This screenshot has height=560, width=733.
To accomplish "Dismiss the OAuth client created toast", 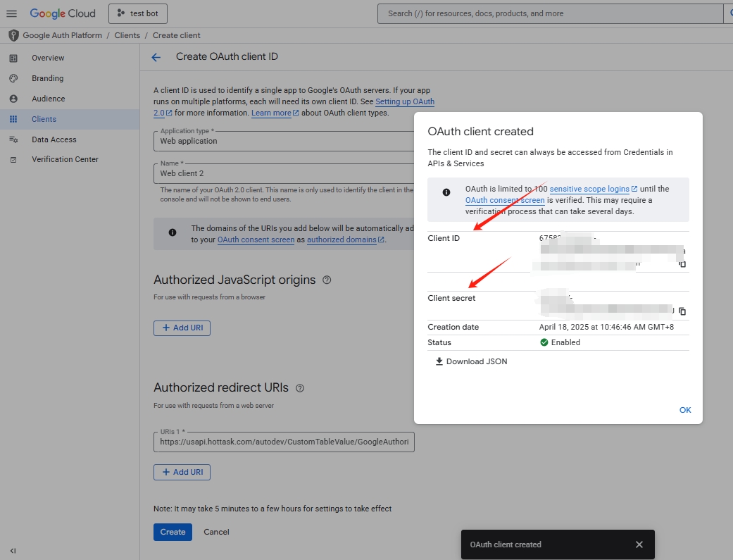I will [x=639, y=544].
